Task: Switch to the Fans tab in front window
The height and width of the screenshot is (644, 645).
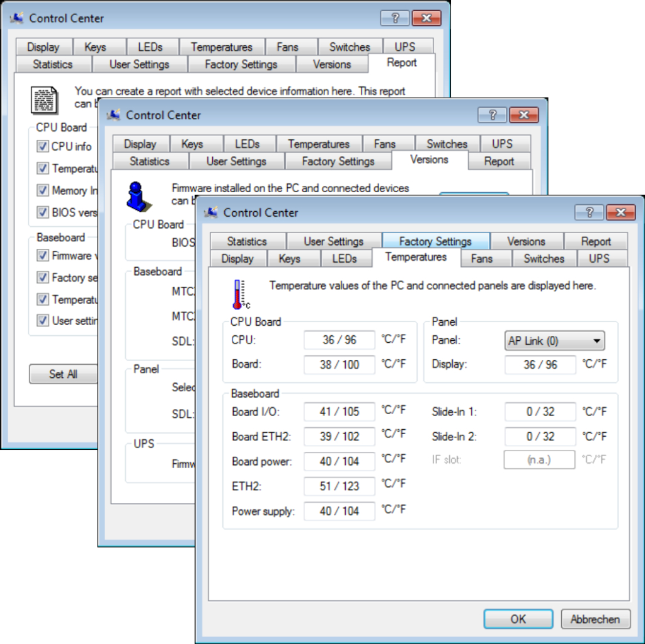Action: click(x=481, y=258)
